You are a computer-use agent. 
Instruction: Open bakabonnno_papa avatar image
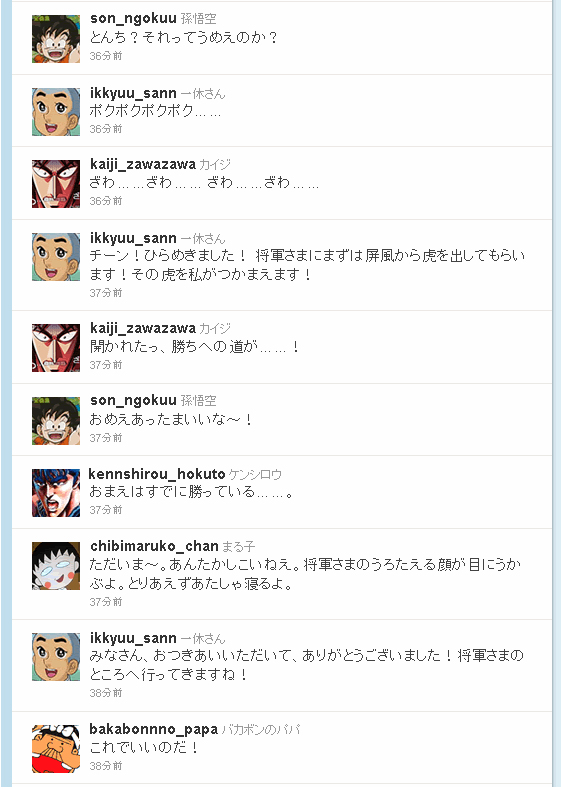click(56, 748)
